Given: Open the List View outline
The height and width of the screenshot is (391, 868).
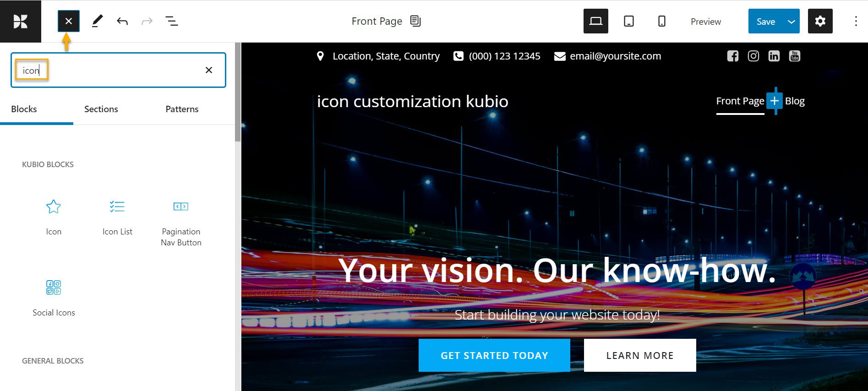Looking at the screenshot, I should pos(172,21).
